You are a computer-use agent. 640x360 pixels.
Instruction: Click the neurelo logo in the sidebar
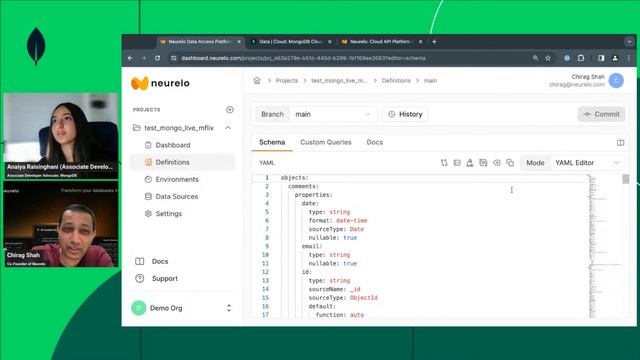(160, 83)
